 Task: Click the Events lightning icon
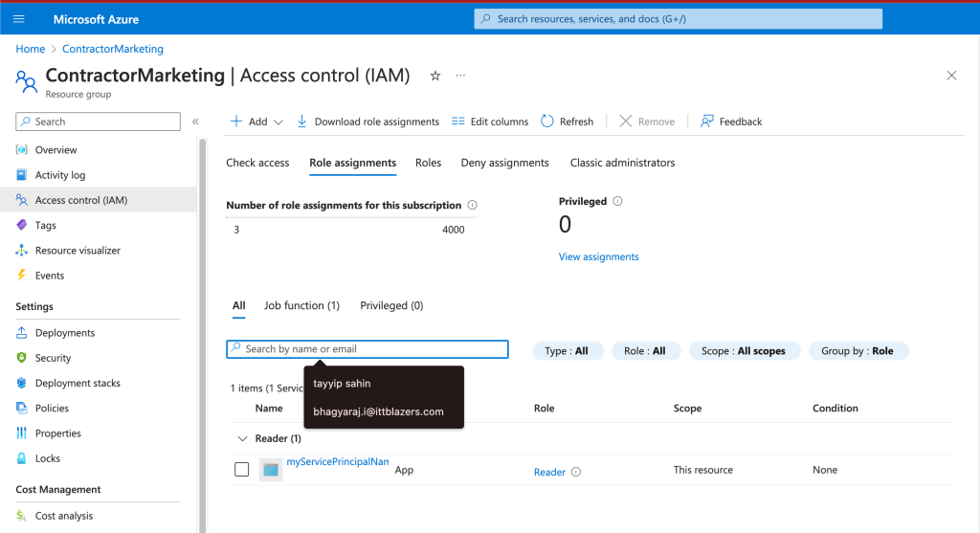click(22, 275)
